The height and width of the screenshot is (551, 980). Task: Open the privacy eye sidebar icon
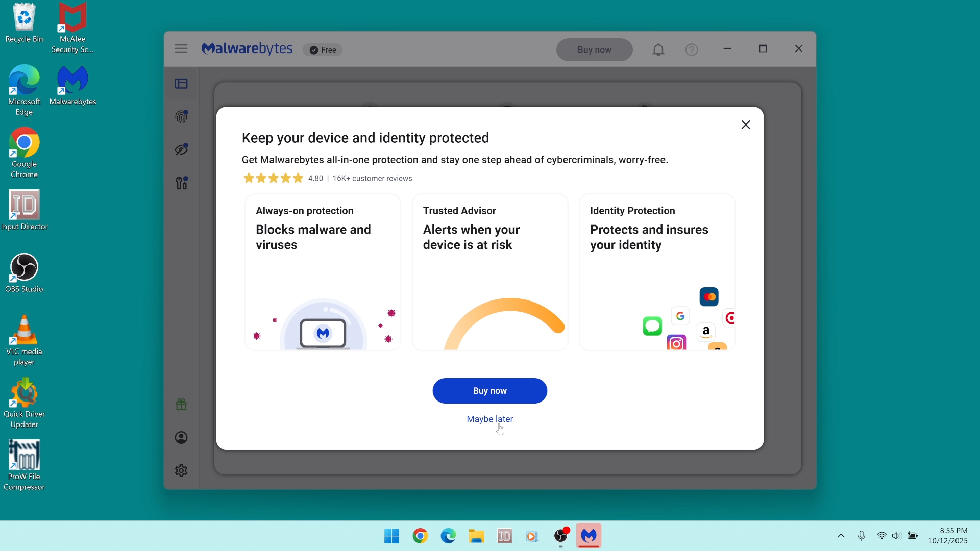coord(182,149)
